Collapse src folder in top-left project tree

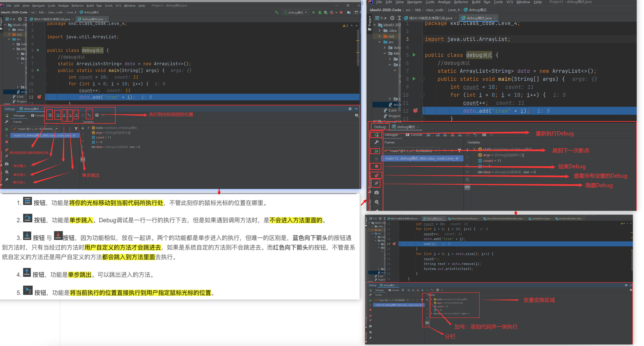[x=9, y=39]
